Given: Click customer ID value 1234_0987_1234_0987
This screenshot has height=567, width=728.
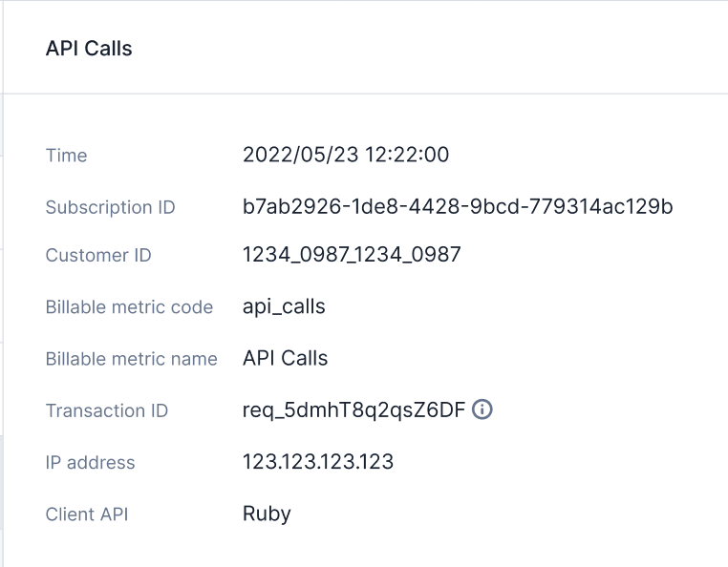Looking at the screenshot, I should [x=352, y=255].
